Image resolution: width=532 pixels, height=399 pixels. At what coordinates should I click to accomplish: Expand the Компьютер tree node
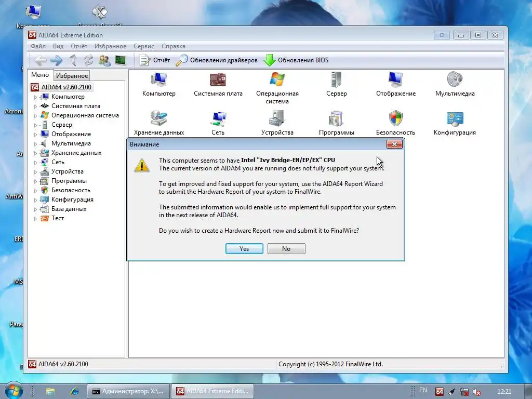click(x=35, y=97)
